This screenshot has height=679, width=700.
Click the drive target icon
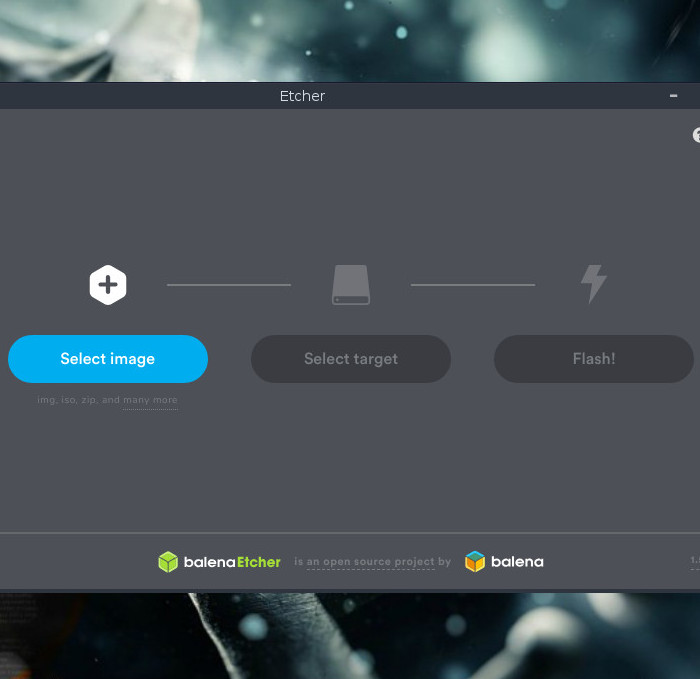351,285
